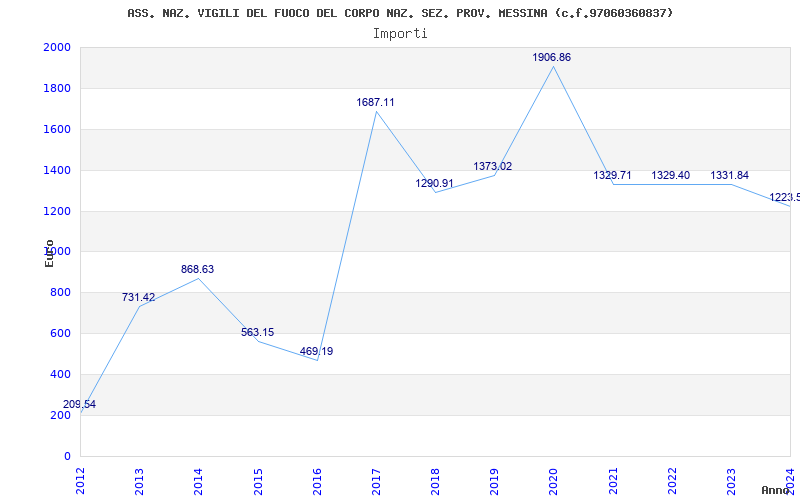Click x-axis year 2012
The height and width of the screenshot is (500, 800).
tap(81, 481)
